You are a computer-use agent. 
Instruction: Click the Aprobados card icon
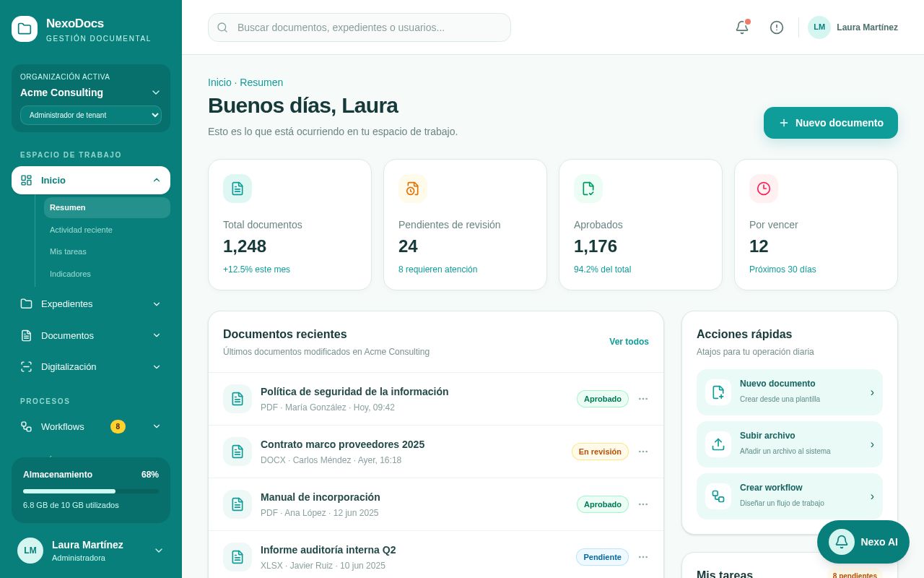588,189
